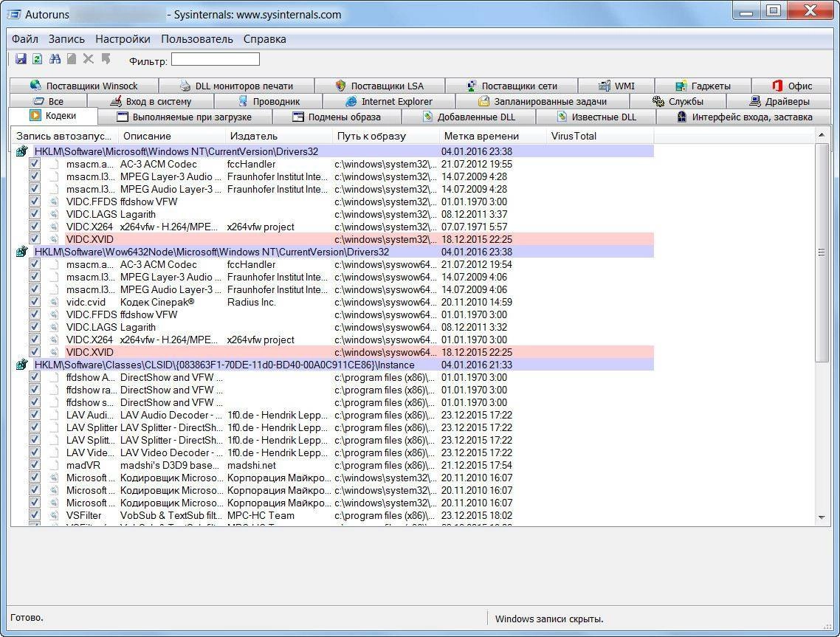Sort by VirusTotal column header

point(600,136)
